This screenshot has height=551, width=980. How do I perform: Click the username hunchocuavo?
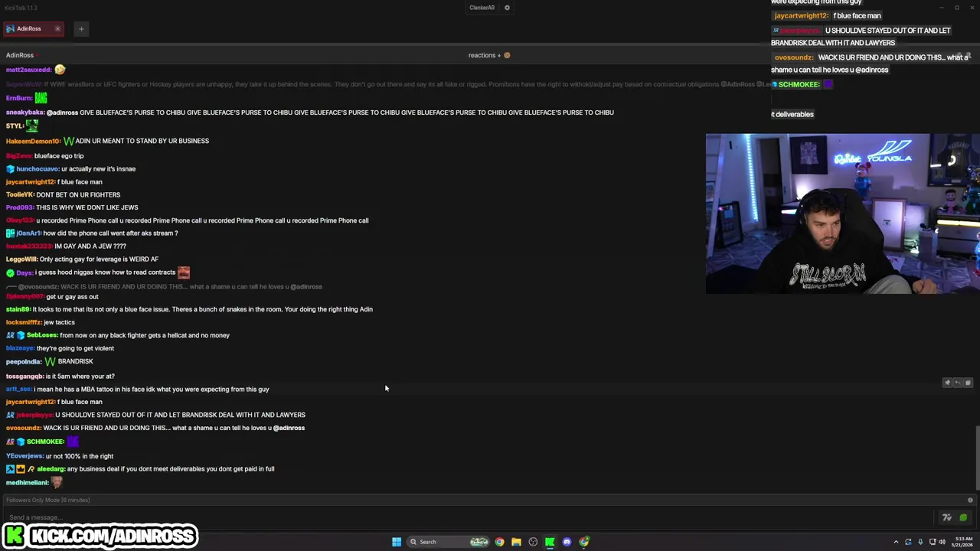pos(38,168)
